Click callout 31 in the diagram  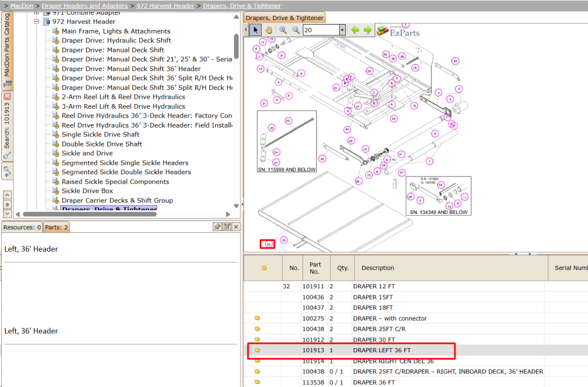[264, 103]
